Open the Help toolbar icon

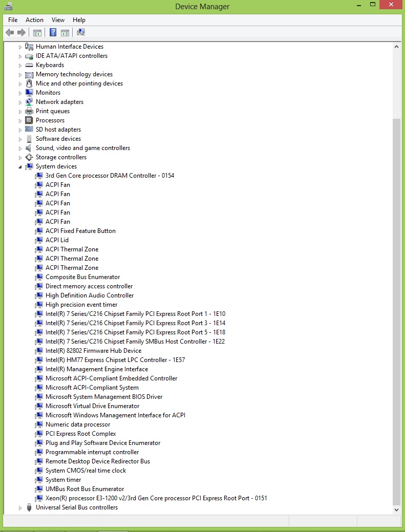tap(53, 33)
